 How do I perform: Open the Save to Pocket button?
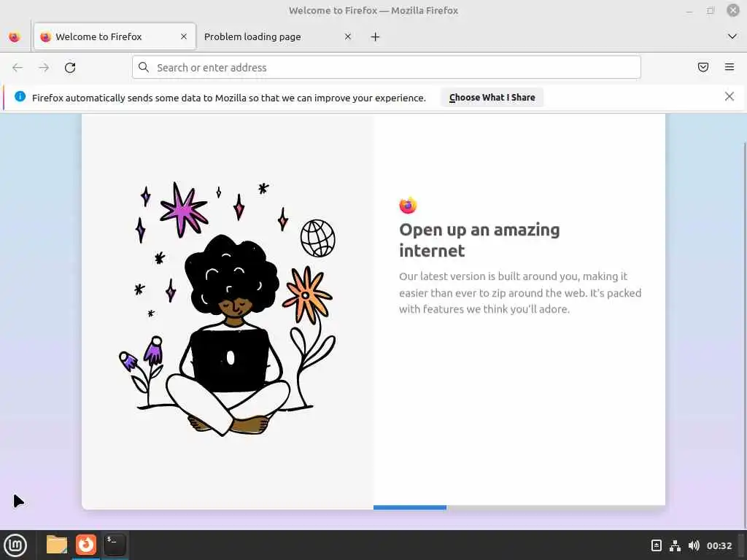703,67
